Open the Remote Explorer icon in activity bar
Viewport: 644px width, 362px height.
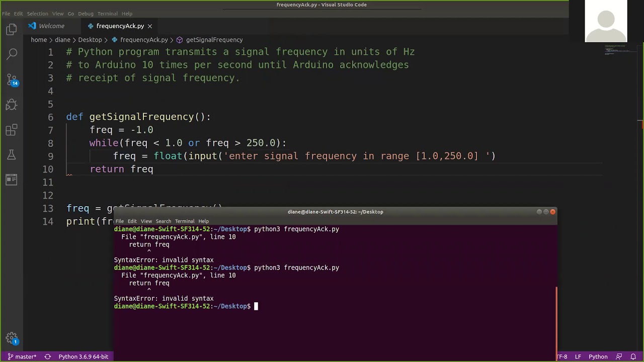(12, 179)
